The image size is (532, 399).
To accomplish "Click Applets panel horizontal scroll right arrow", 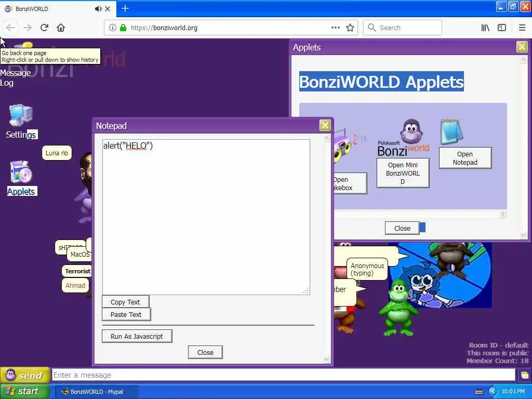I will coord(503,215).
